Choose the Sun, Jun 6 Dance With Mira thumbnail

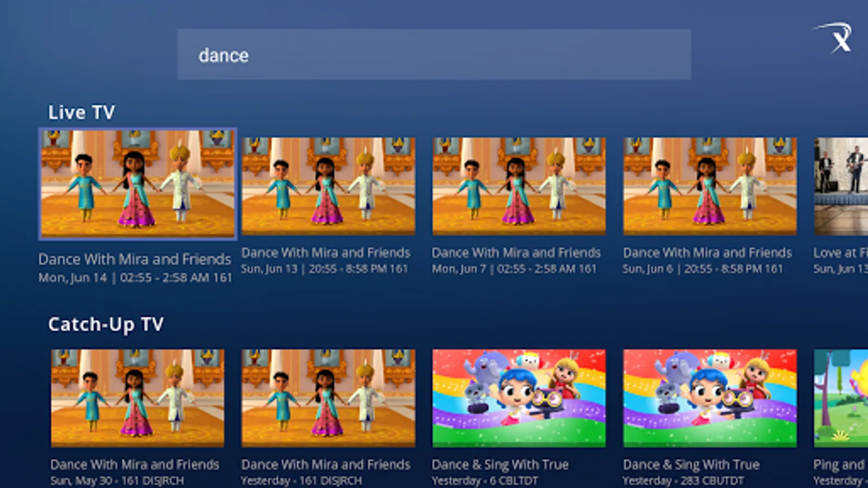click(x=710, y=186)
